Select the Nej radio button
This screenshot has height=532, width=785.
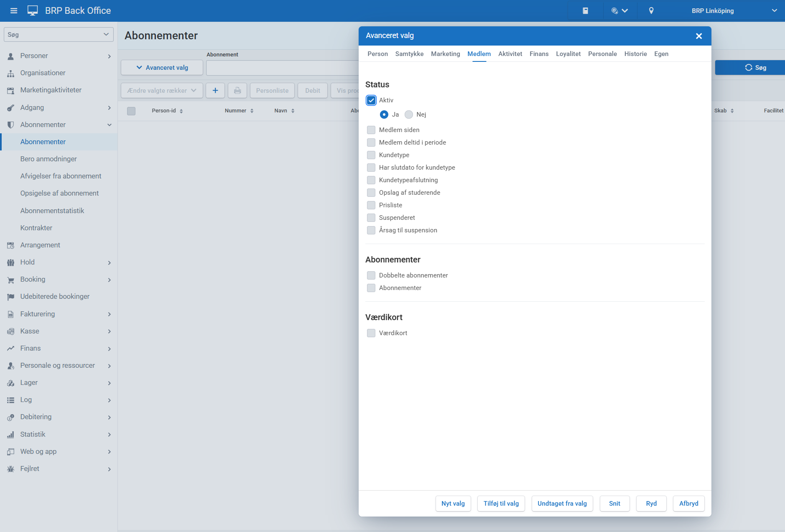(409, 115)
